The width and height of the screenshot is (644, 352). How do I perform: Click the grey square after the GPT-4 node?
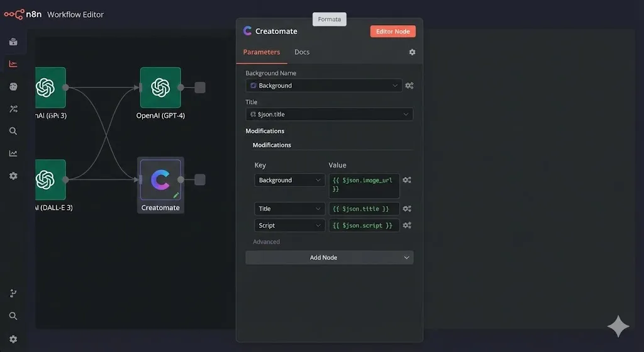coord(200,88)
